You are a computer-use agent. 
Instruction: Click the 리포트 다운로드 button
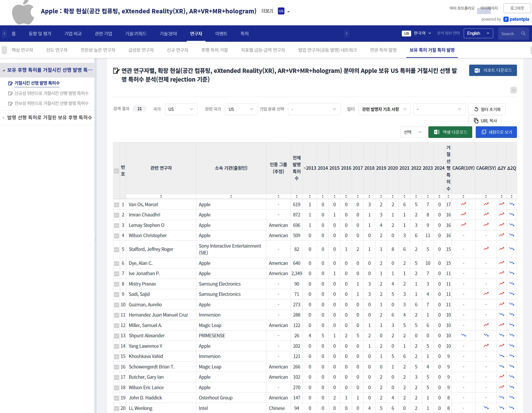tap(493, 70)
